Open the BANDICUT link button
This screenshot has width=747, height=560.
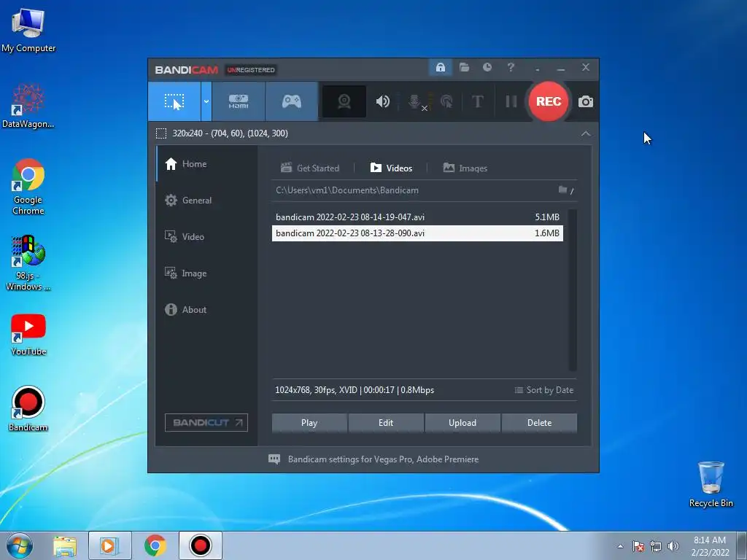point(206,422)
